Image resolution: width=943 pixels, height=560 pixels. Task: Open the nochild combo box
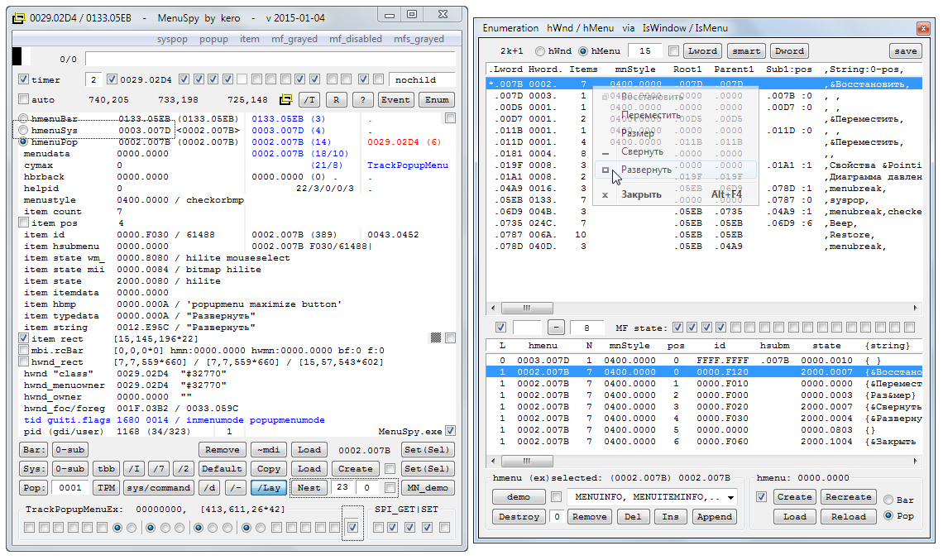[422, 80]
